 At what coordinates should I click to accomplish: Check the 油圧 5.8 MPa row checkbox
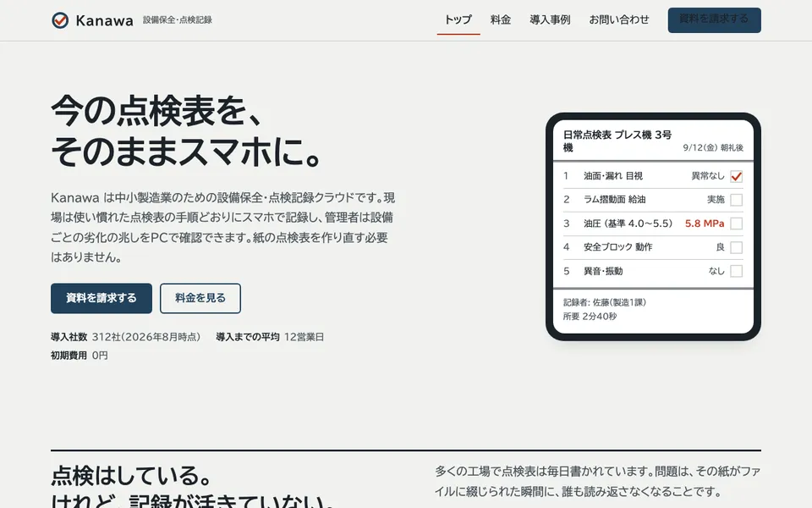point(736,224)
